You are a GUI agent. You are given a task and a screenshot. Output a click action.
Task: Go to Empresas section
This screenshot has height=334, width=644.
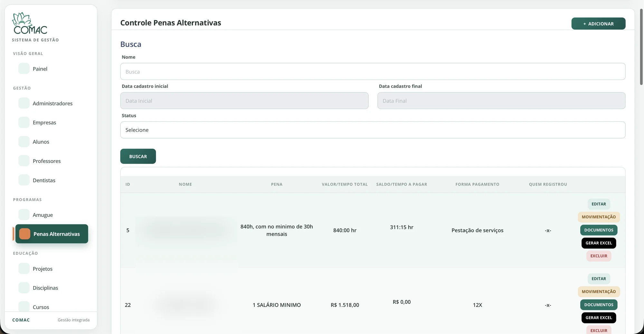[x=44, y=122]
